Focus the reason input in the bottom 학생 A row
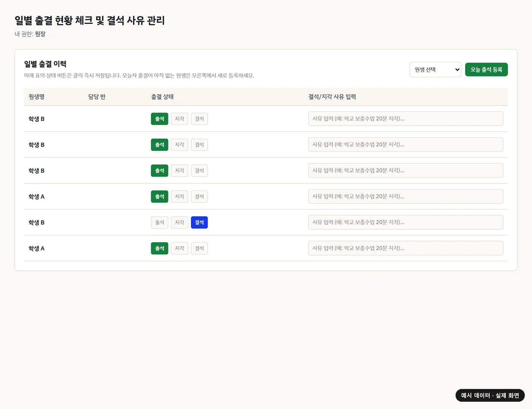 tap(406, 248)
